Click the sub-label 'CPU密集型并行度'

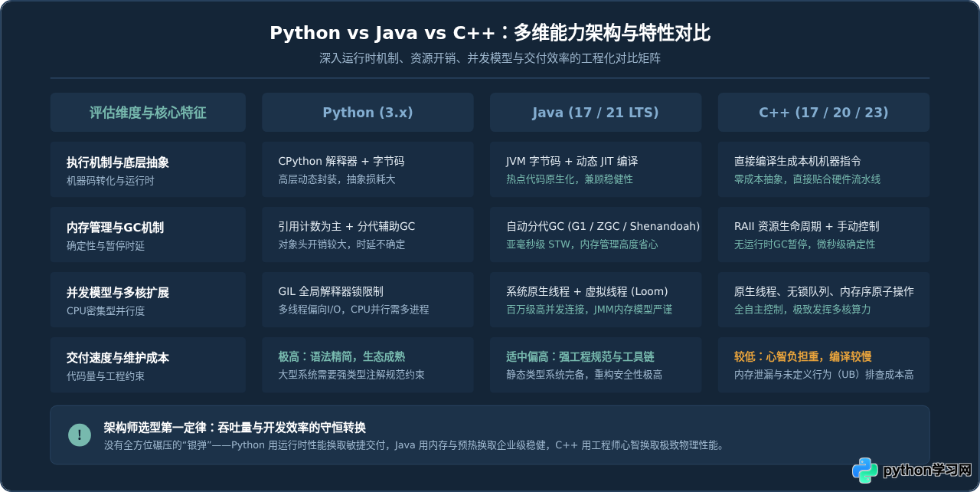[x=106, y=311]
